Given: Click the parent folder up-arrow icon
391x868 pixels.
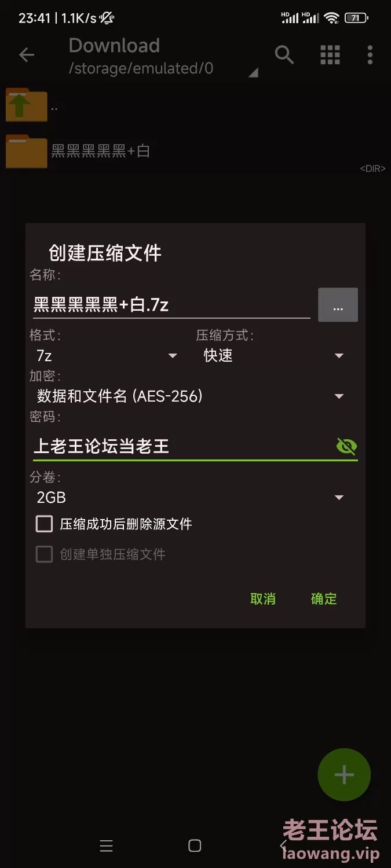Looking at the screenshot, I should coord(26,105).
